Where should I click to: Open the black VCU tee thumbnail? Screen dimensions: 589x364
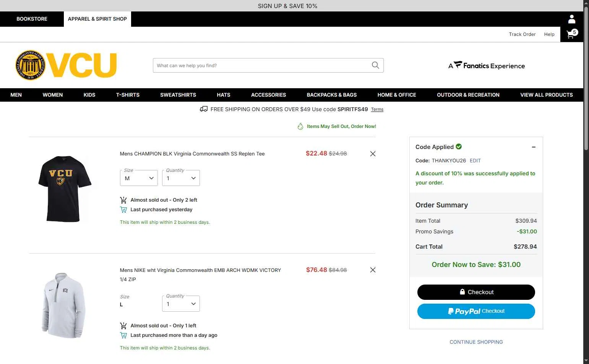[65, 189]
